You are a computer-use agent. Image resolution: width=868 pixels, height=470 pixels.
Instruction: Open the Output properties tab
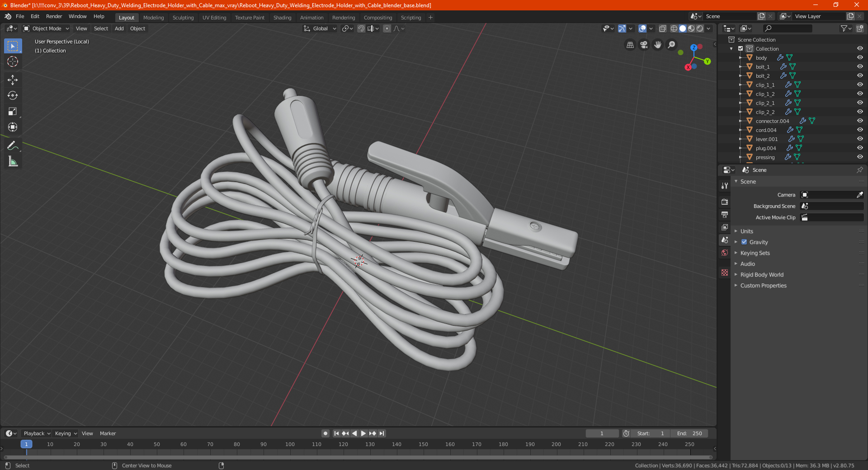coord(725,214)
